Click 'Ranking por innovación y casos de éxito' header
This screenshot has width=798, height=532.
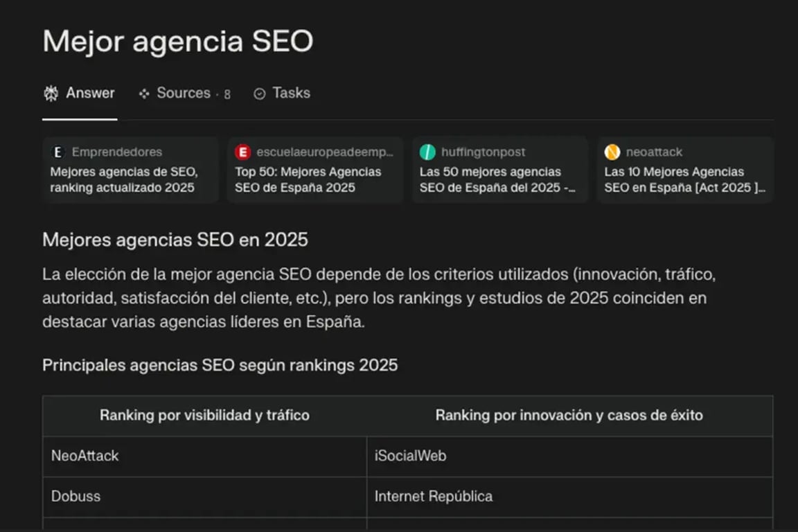click(569, 416)
